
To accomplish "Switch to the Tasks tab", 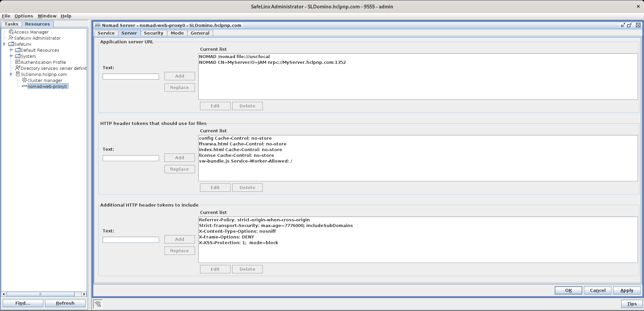I will pos(11,24).
